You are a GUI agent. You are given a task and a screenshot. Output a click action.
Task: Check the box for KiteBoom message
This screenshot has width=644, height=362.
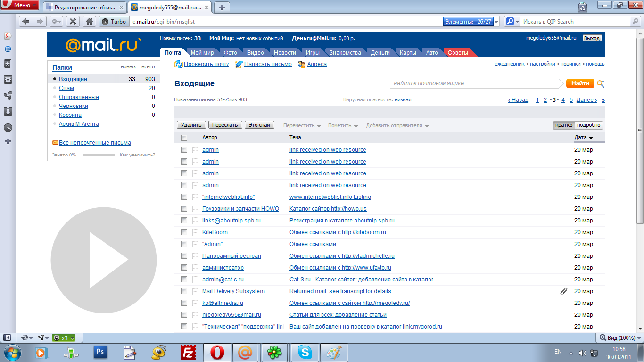184,232
